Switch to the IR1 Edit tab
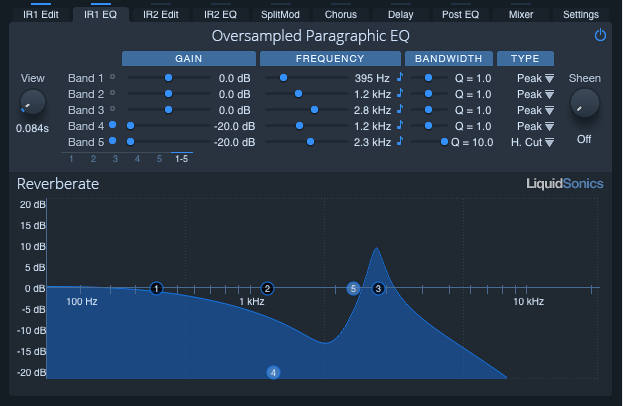The image size is (623, 406). (x=41, y=15)
